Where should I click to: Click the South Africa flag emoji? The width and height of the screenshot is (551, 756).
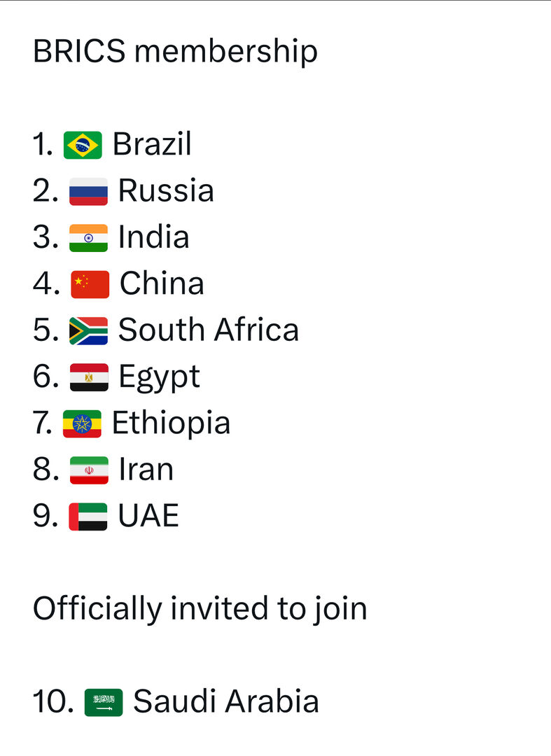(88, 330)
